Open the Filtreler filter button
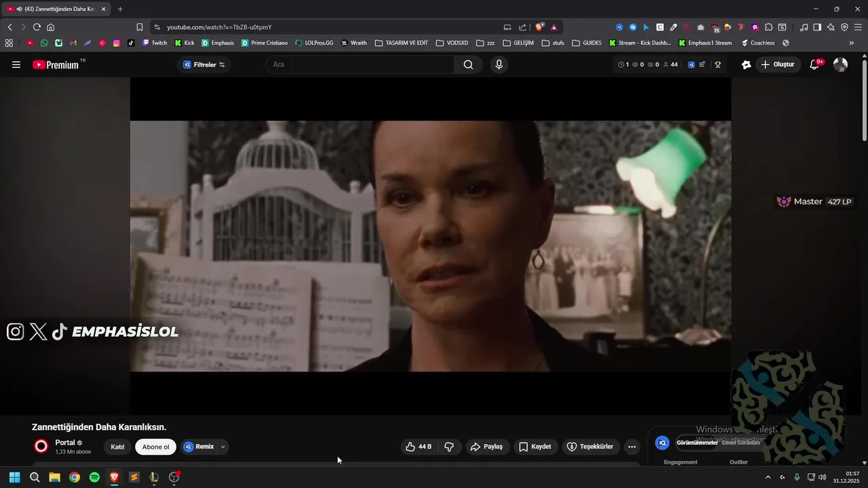This screenshot has width=868, height=488. pos(204,64)
